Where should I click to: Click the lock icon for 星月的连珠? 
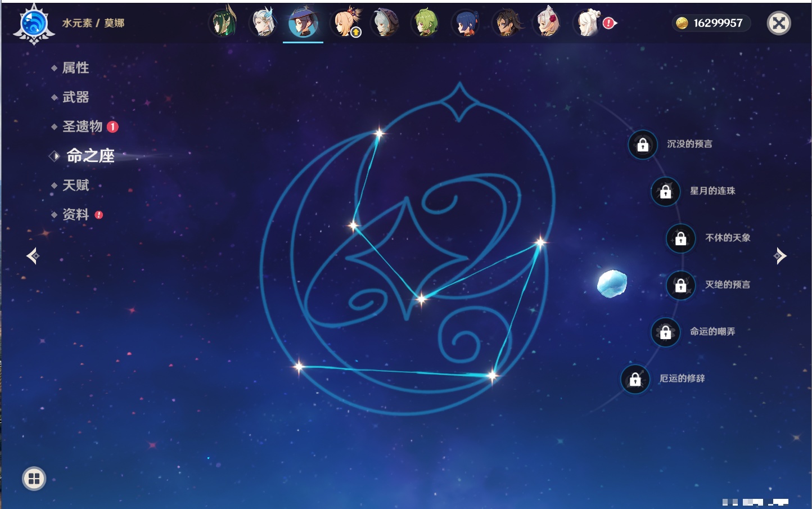[666, 191]
